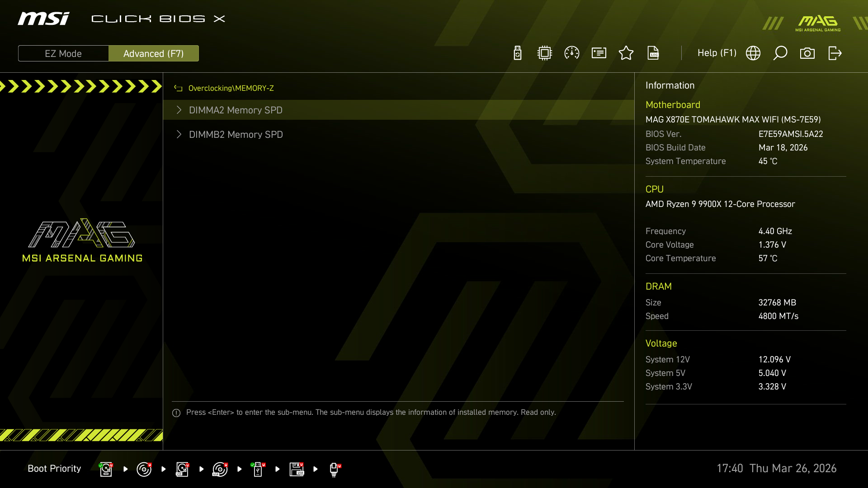Open the memory information panel icon
The image size is (868, 488).
599,53
